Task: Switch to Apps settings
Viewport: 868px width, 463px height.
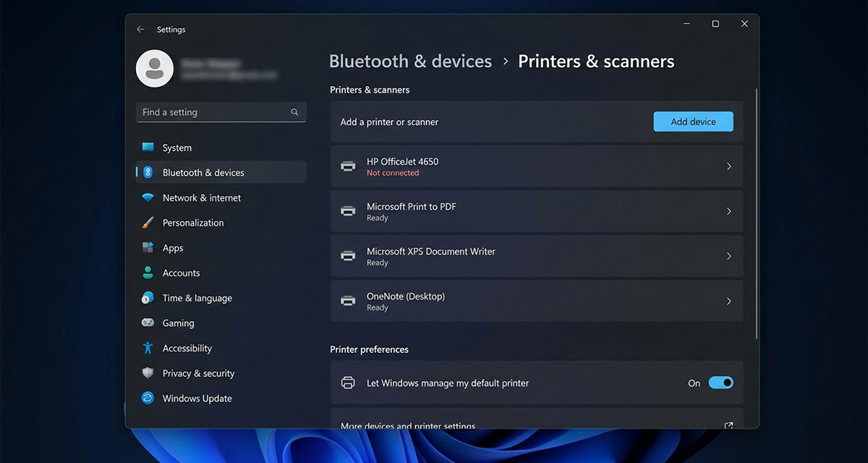Action: tap(221, 247)
